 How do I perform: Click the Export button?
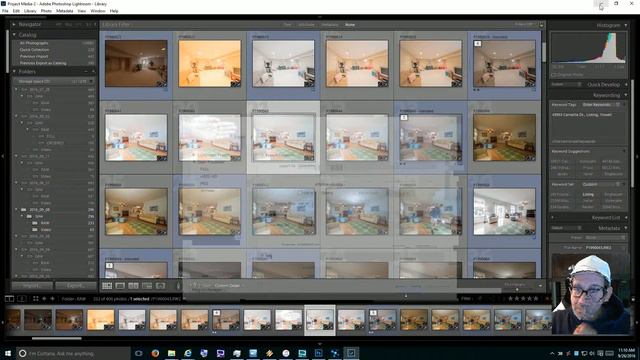76,286
